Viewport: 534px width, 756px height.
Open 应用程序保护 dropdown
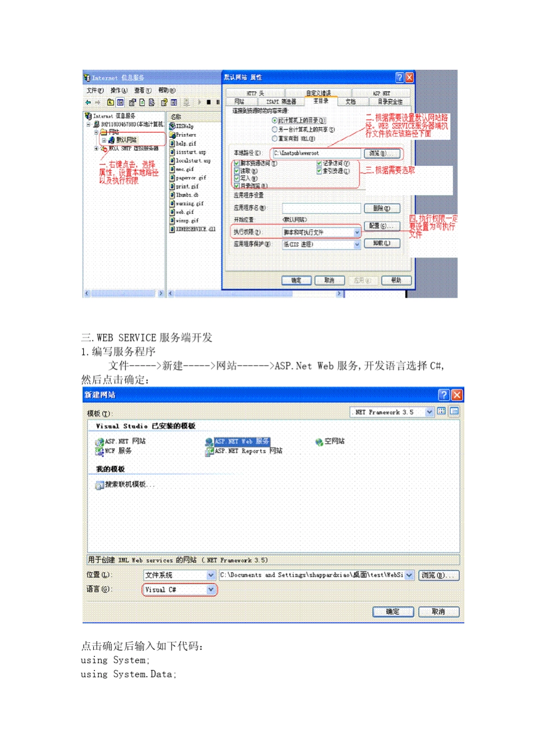tap(357, 244)
